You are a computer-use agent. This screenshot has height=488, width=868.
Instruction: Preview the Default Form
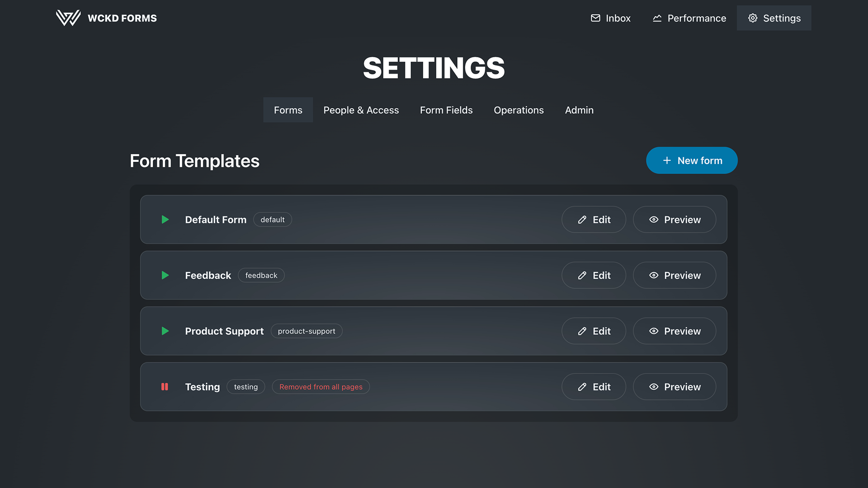[675, 220]
